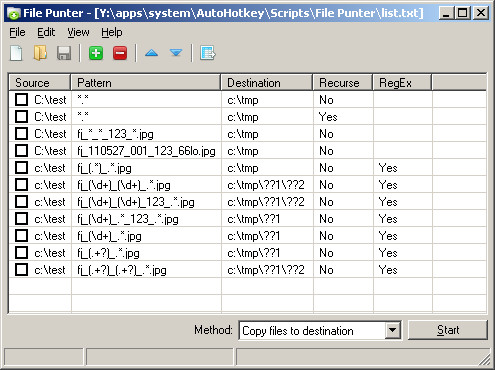
Task: Click the list export toolbar icon
Action: [x=208, y=53]
